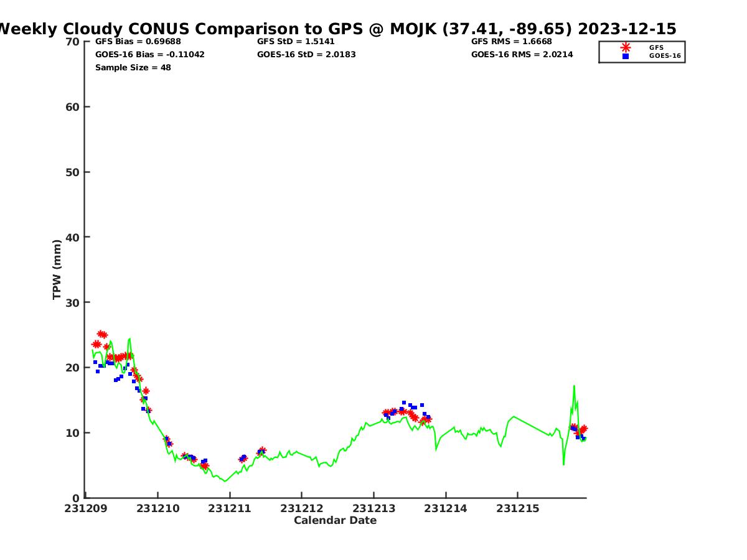
Task: Click the Calendar Date x-axis label
Action: 335,521
